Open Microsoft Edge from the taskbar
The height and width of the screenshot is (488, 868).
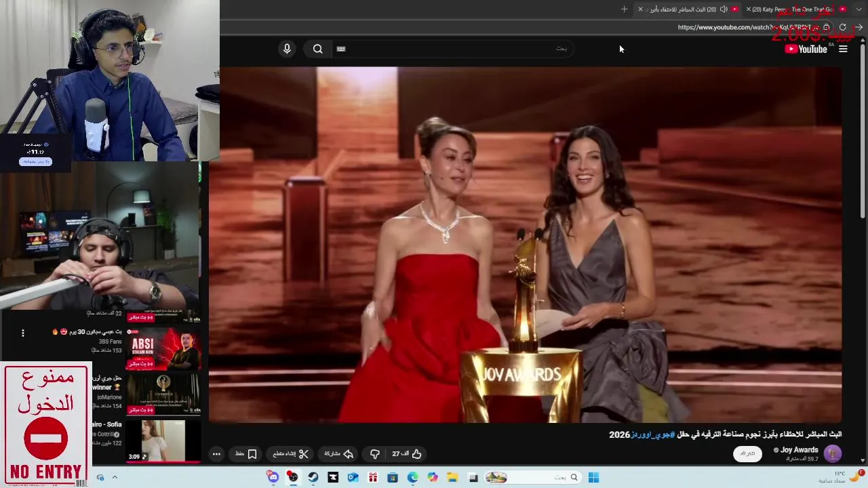(x=412, y=478)
